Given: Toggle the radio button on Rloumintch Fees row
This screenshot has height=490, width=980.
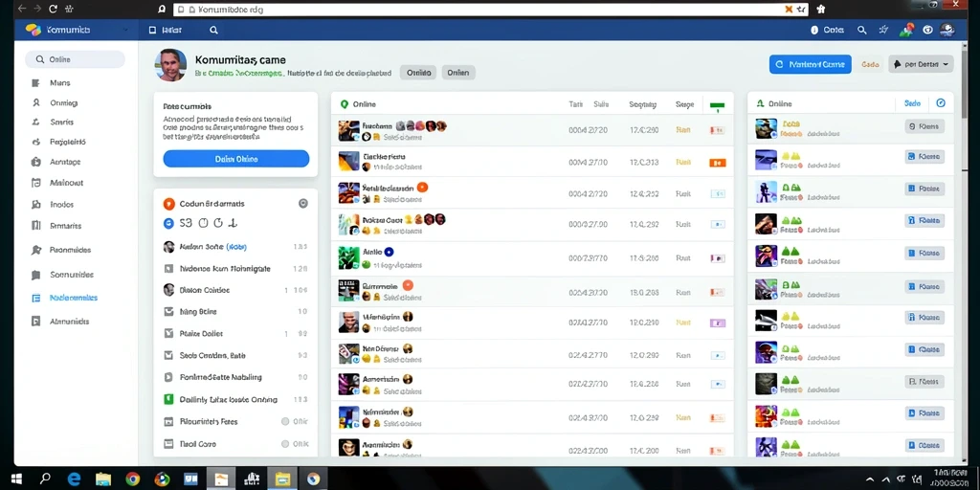Looking at the screenshot, I should pos(285,422).
